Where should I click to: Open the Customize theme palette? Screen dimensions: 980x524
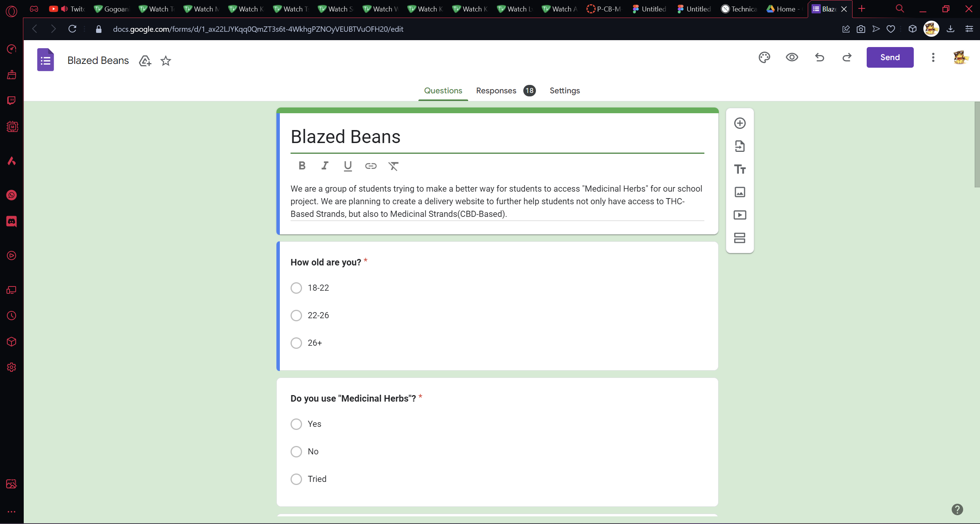pyautogui.click(x=764, y=57)
